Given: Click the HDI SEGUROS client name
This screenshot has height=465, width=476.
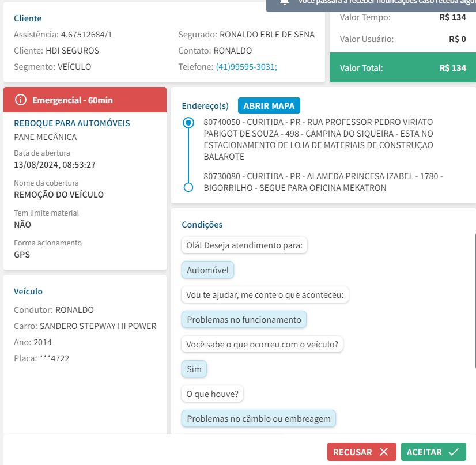Looking at the screenshot, I should point(72,51).
